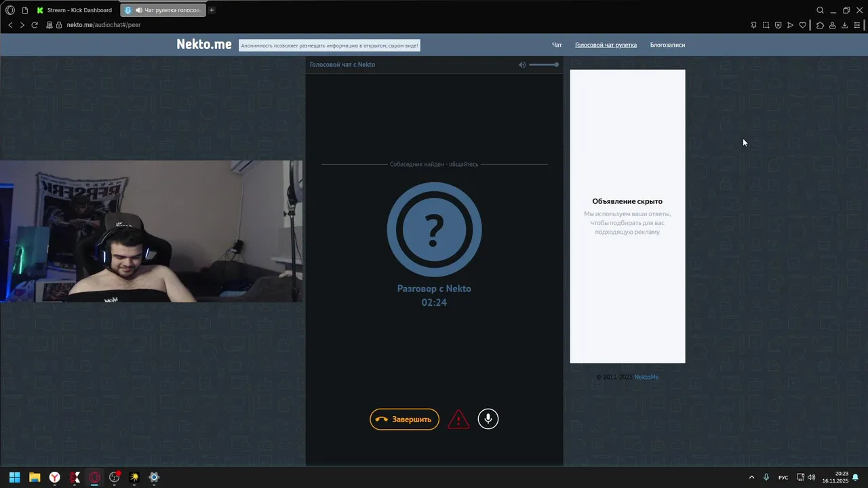Open the downloads icon
The width and height of the screenshot is (868, 488).
844,25
